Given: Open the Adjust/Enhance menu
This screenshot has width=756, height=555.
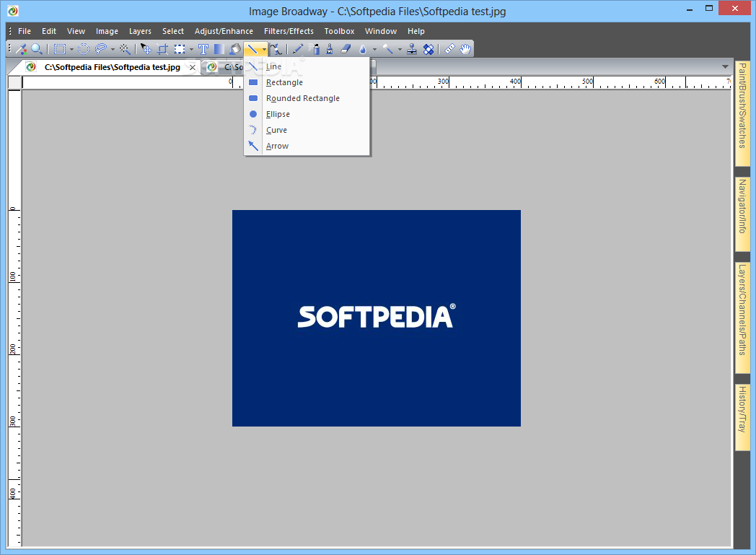Looking at the screenshot, I should click(x=224, y=31).
